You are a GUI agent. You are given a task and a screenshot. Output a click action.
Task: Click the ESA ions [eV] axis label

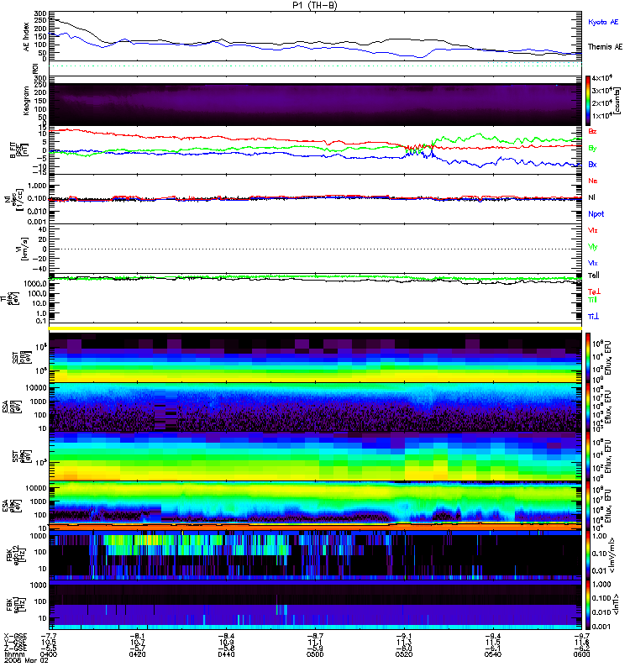pyautogui.click(x=12, y=407)
